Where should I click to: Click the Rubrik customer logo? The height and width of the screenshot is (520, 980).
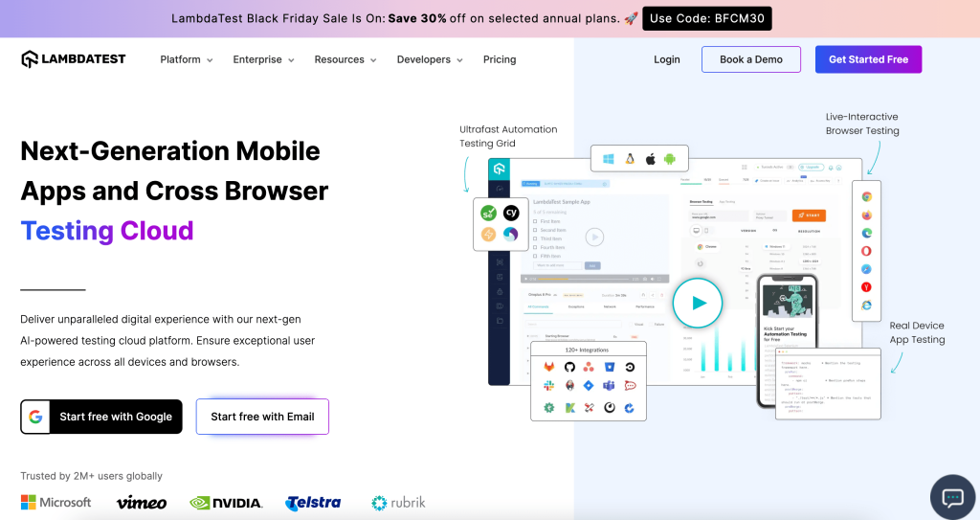click(x=398, y=503)
